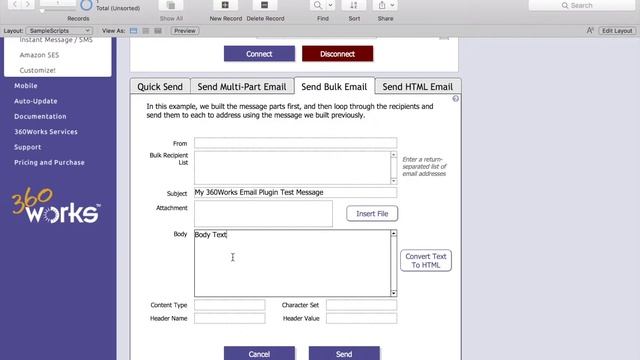The width and height of the screenshot is (640, 360).
Task: Click the found set pie icon
Action: (86, 5)
